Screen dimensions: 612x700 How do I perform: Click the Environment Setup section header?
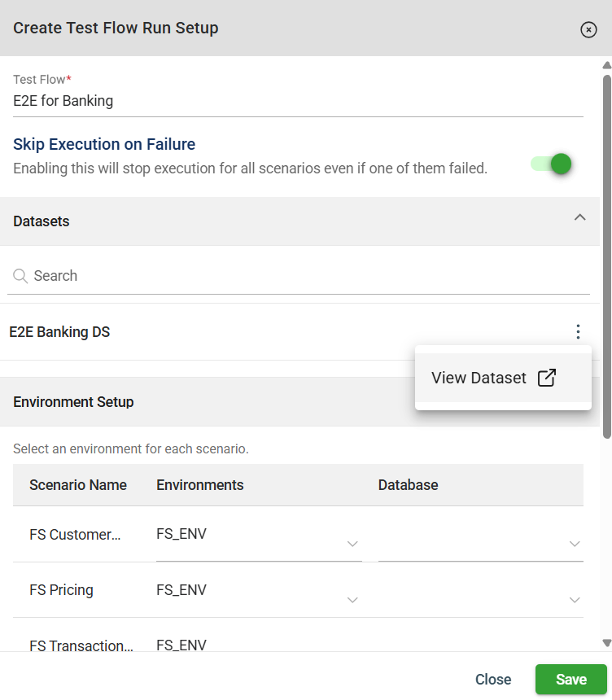coord(73,402)
